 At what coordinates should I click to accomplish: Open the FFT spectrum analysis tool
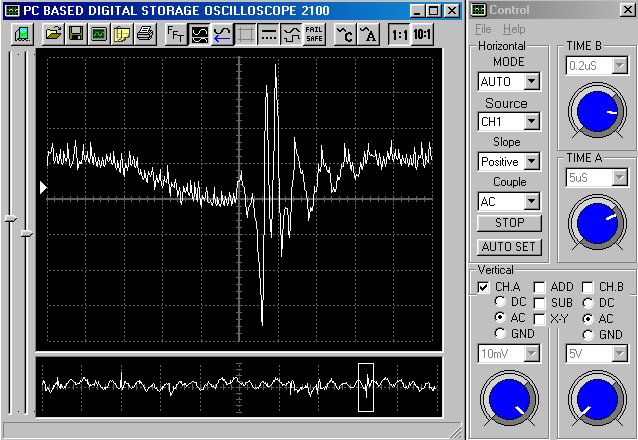175,33
